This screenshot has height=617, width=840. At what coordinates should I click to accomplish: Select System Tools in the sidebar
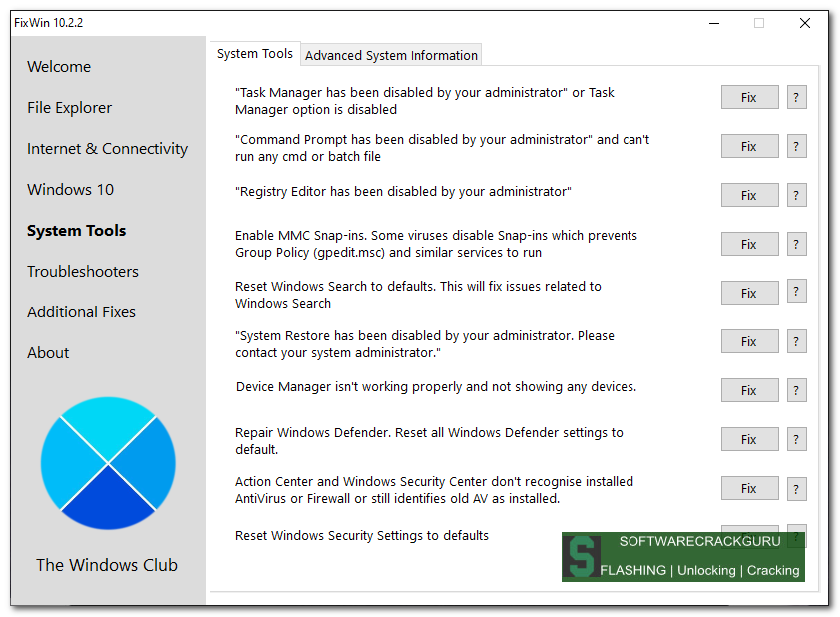76,231
